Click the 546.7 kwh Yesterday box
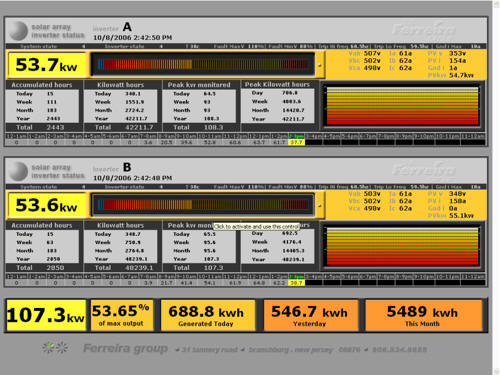Image resolution: width=500 pixels, height=375 pixels. 310,315
